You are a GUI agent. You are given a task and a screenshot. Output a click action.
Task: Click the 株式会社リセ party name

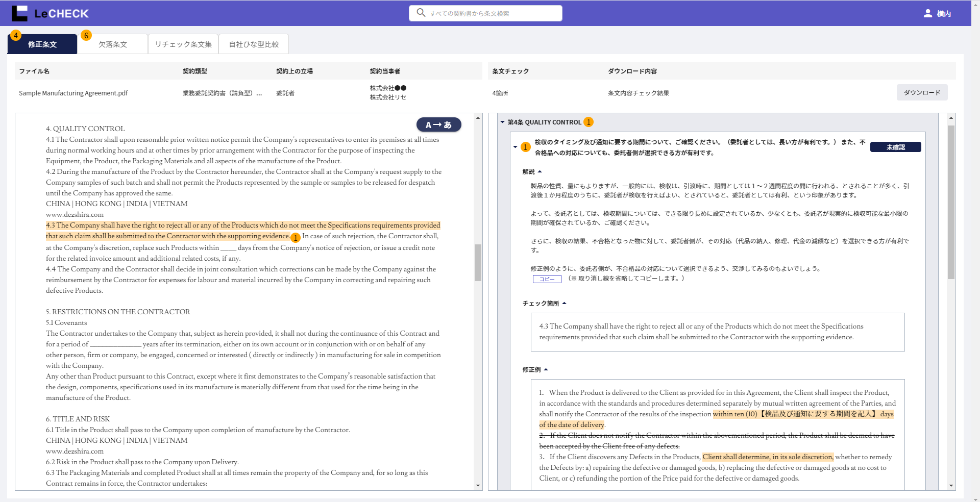pyautogui.click(x=388, y=97)
